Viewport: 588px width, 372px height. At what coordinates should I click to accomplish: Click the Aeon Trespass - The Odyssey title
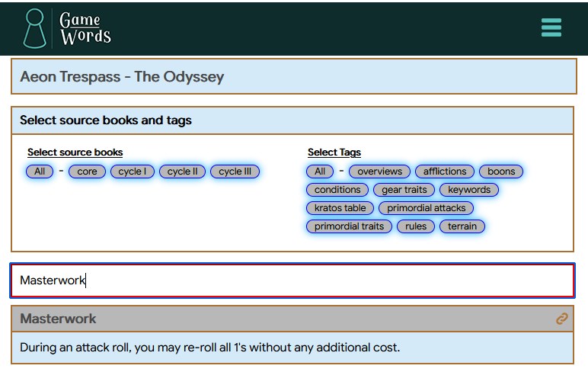coord(122,76)
